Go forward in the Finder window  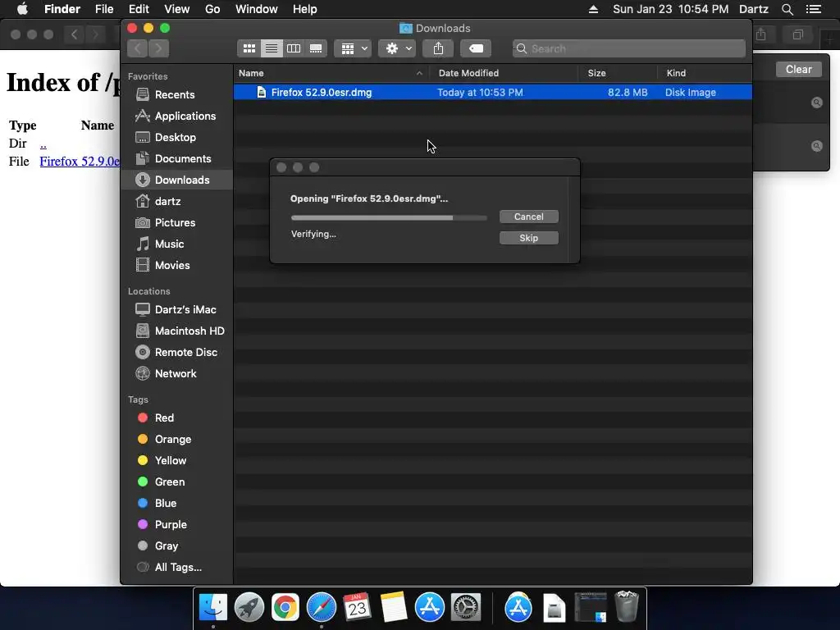(x=158, y=48)
